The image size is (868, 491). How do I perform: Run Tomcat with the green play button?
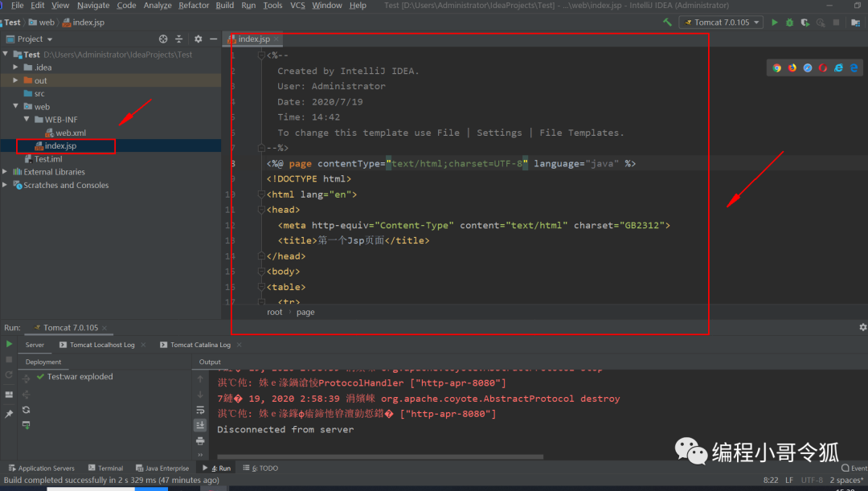tap(775, 23)
